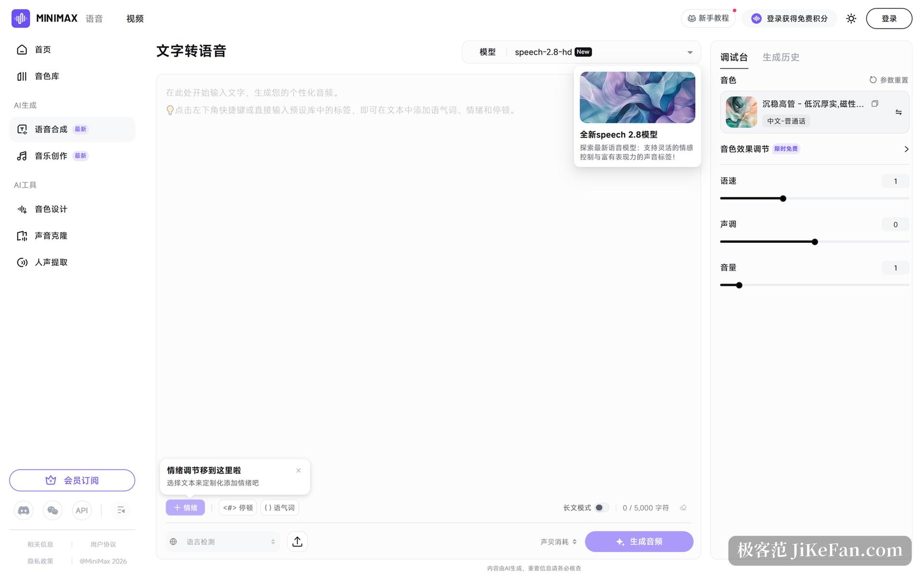Image resolution: width=924 pixels, height=578 pixels.
Task: Close the 情绪调节移到这里啦 tooltip
Action: (x=298, y=471)
